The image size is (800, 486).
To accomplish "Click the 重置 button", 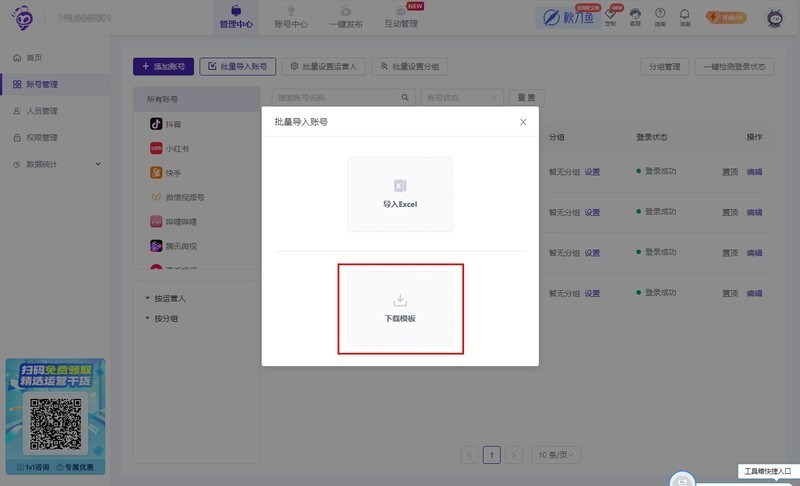I will [527, 97].
